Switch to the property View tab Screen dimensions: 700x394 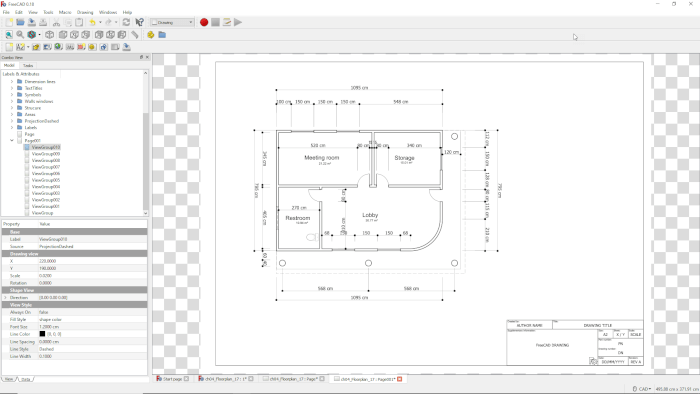(9, 379)
